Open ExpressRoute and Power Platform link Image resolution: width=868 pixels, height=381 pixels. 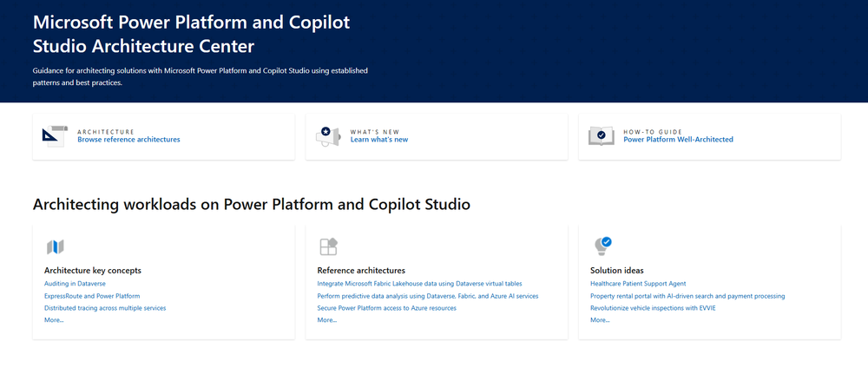click(92, 296)
